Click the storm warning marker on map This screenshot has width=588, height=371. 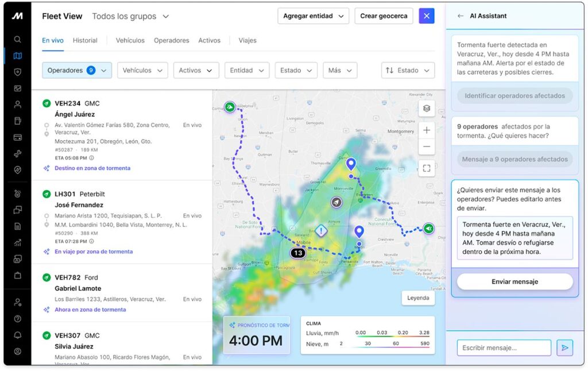pyautogui.click(x=321, y=231)
